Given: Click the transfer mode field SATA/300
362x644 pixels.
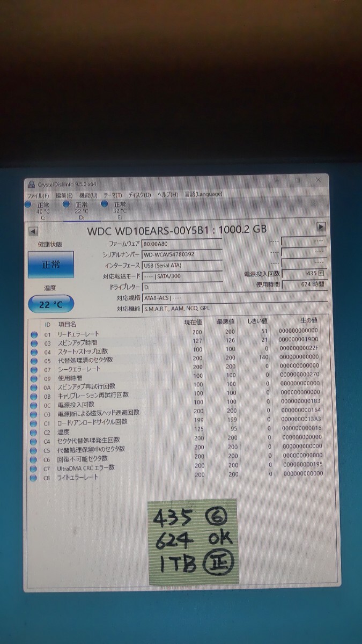Looking at the screenshot, I should click(182, 276).
